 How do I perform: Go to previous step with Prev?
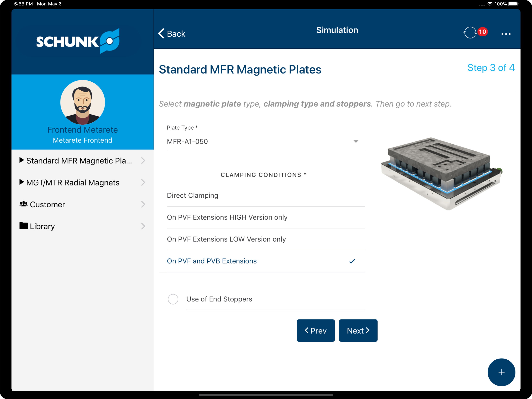click(x=315, y=330)
